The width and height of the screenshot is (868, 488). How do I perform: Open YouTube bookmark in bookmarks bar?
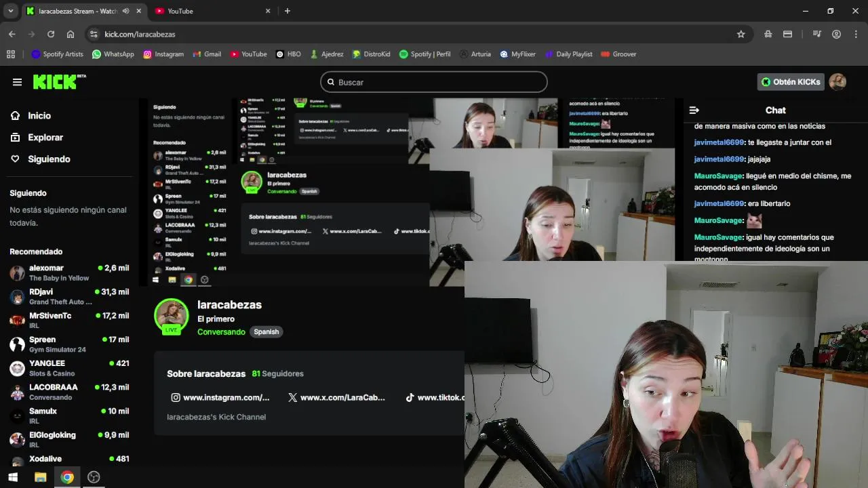248,54
